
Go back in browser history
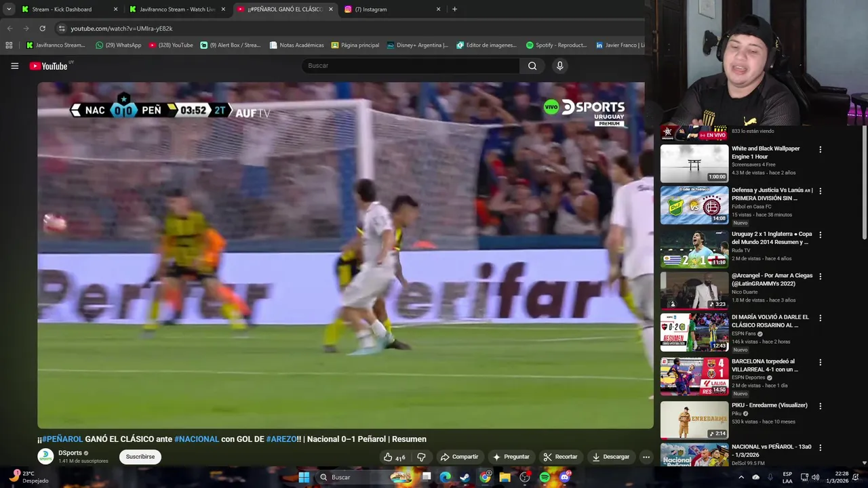coord(9,28)
